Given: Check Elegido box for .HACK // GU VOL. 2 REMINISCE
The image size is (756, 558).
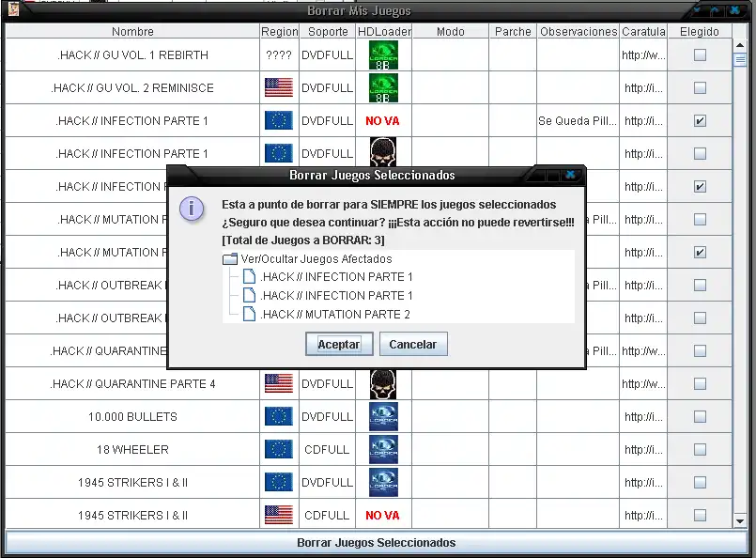Looking at the screenshot, I should [x=700, y=87].
